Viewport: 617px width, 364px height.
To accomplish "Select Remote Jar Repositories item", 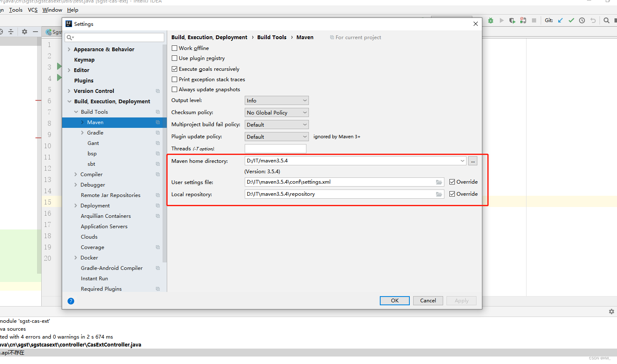I will tap(110, 195).
